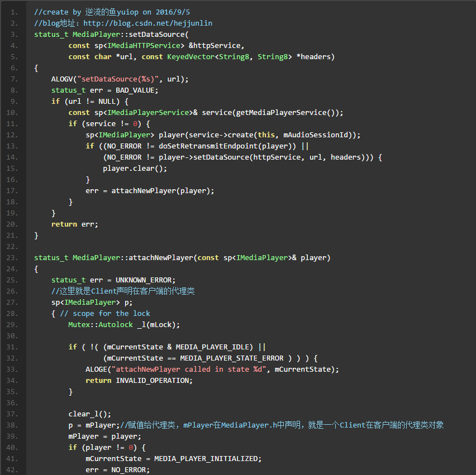Click the comment '// scope for the lock'
The width and height of the screenshot is (476, 475).
tap(105, 314)
